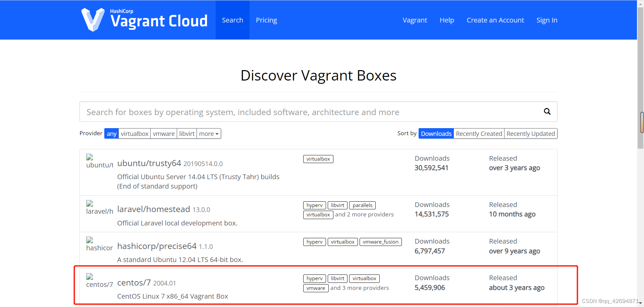Click 'CentOS Linux 7 x86_64 Vagrant Box' description
644x307 pixels.
coord(172,296)
